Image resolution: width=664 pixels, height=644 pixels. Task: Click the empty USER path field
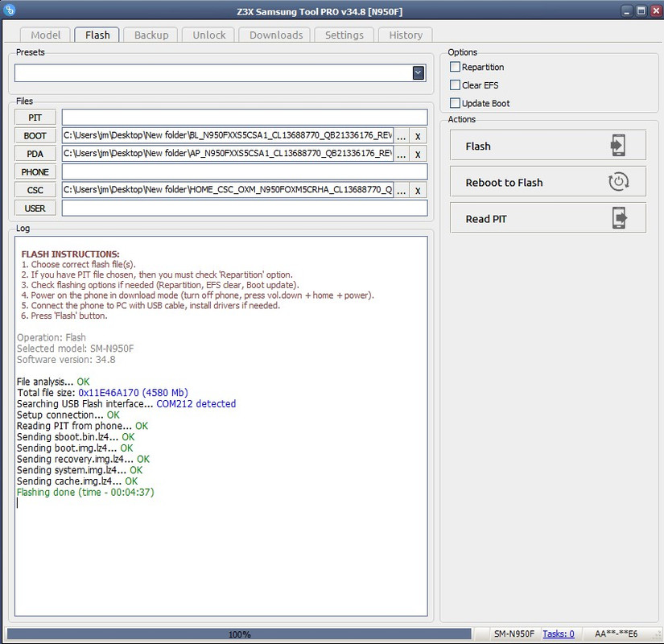(x=245, y=208)
